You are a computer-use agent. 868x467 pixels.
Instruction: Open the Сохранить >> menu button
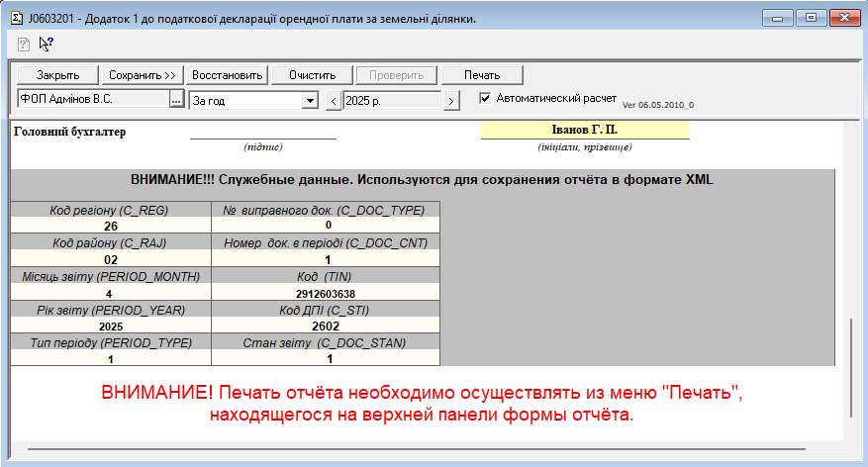click(x=143, y=75)
